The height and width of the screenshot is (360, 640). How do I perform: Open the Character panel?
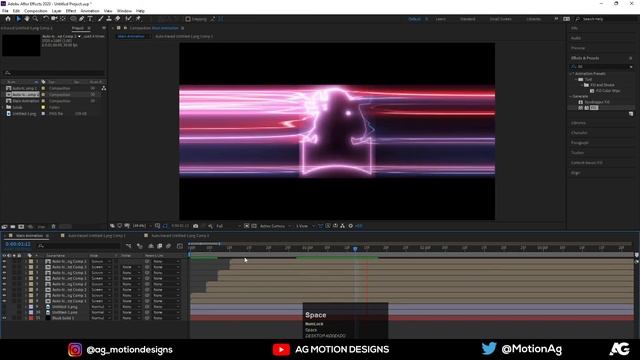point(579,133)
